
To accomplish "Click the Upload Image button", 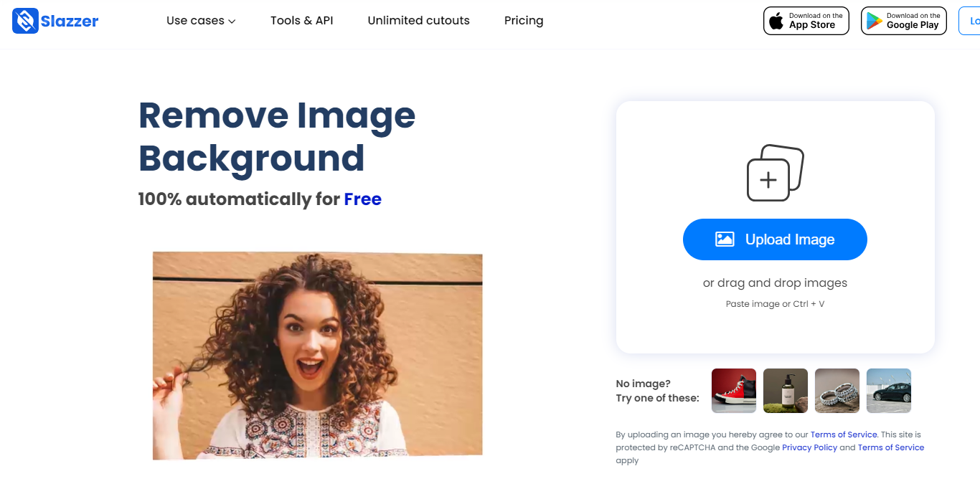I will (x=775, y=239).
